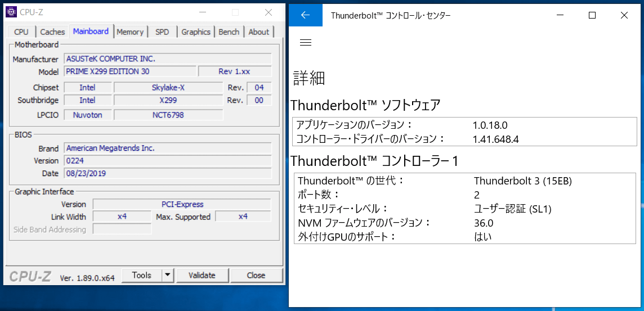644x311 pixels.
Task: Open the About tab
Action: 259,31
